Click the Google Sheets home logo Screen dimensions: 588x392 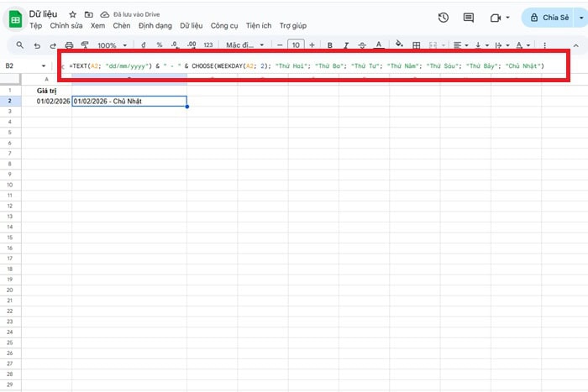[x=14, y=19]
